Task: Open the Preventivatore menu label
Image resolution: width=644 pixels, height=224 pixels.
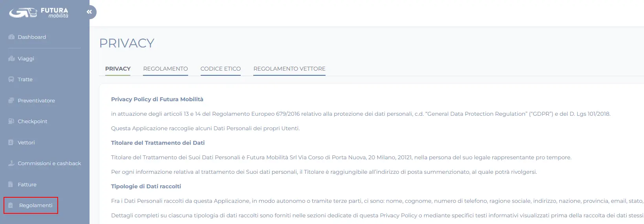Action: point(36,100)
